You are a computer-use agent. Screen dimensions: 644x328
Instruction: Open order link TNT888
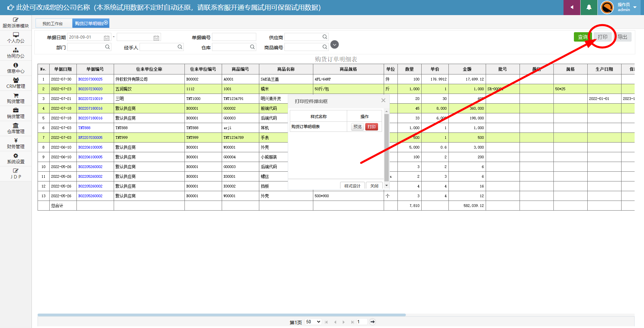pyautogui.click(x=84, y=128)
